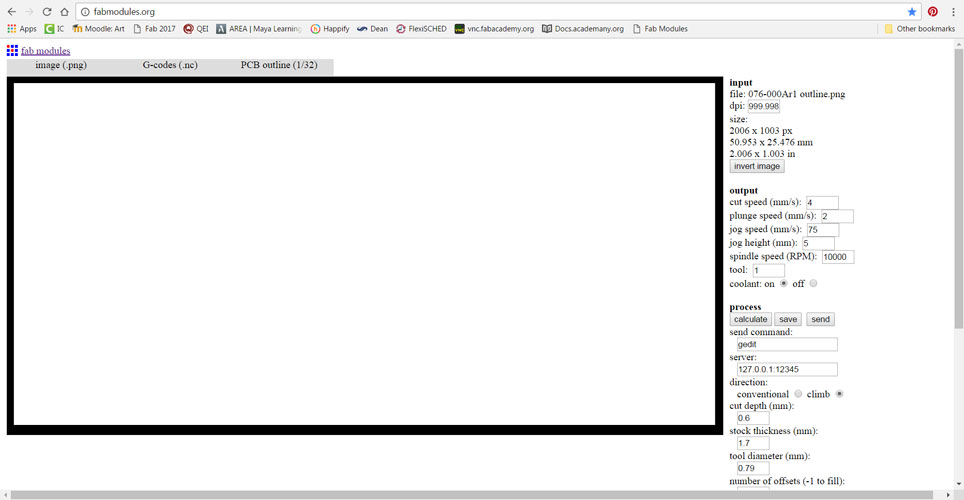Click the jog height input field
This screenshot has height=500, width=964.
pos(818,243)
